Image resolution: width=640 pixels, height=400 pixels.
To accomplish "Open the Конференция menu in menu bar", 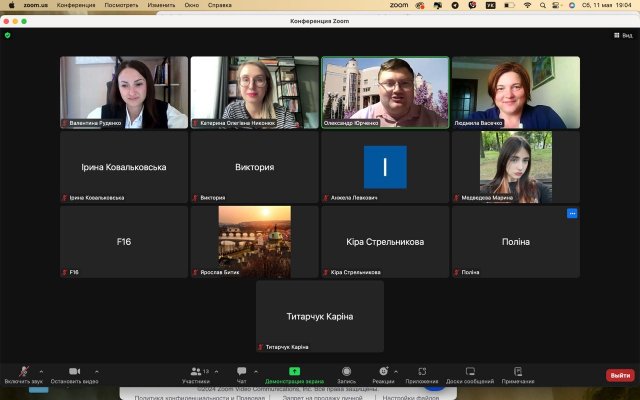I will 76,5.
